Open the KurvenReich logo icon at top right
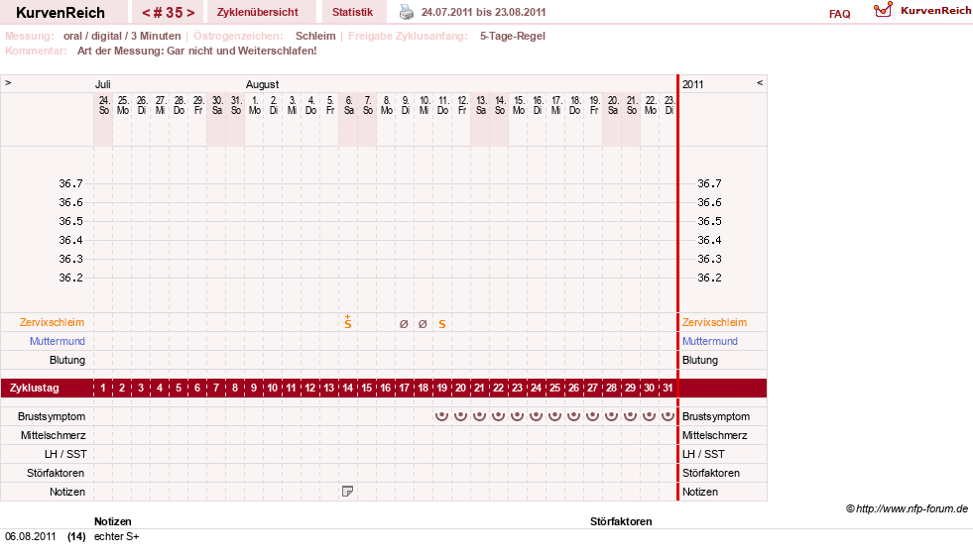Image resolution: width=973 pixels, height=560 pixels. [883, 9]
